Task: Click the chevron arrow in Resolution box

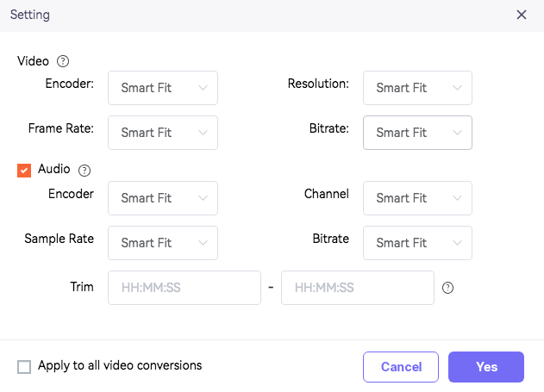Action: [458, 88]
